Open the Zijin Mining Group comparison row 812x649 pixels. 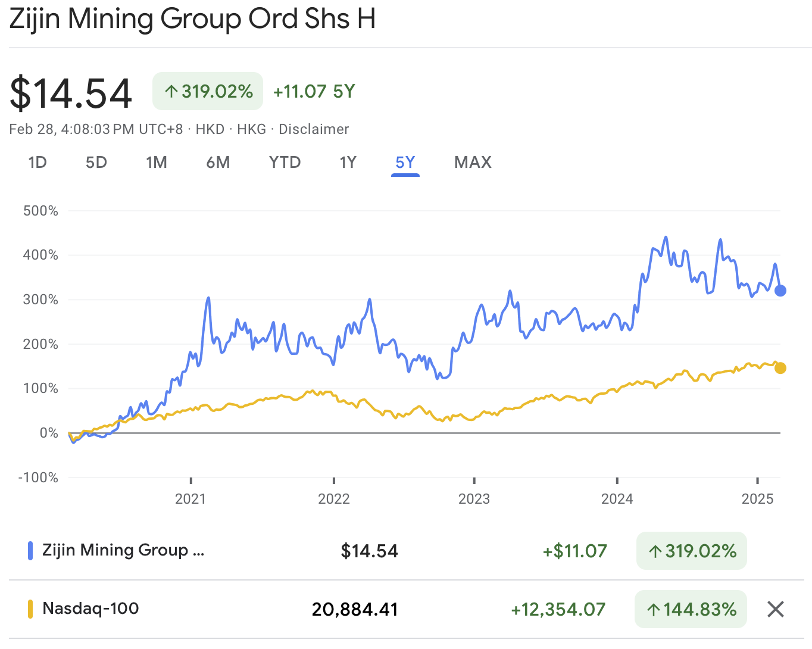point(406,551)
